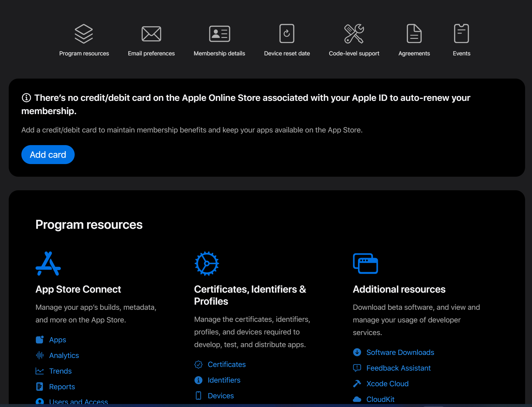Open the Code-level support tools icon
The image size is (532, 407).
point(354,34)
